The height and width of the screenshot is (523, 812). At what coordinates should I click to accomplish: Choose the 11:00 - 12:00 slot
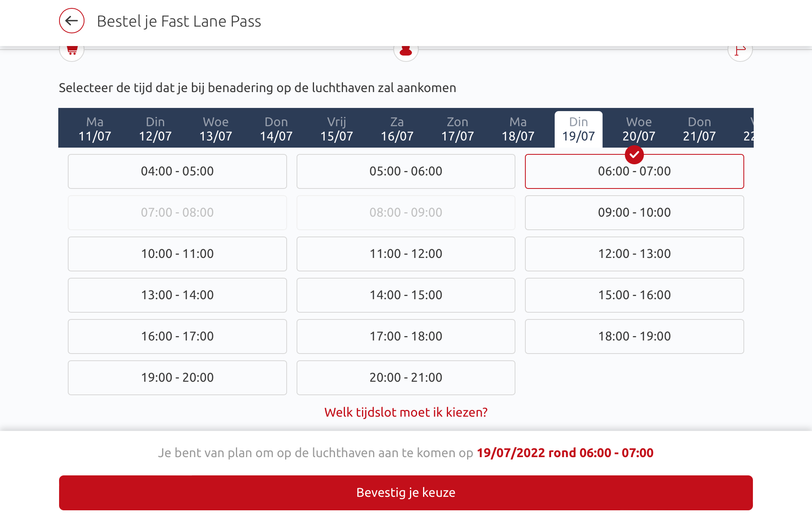(x=406, y=254)
